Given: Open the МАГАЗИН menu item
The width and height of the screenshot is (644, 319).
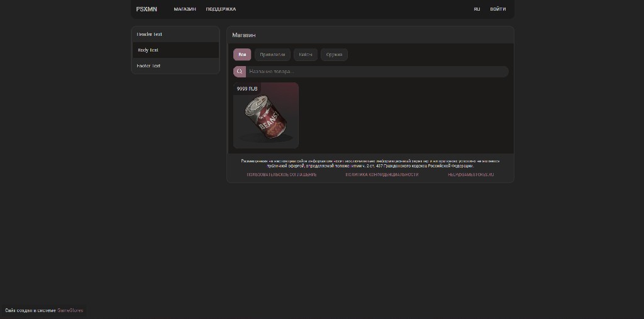Looking at the screenshot, I should click(x=185, y=9).
